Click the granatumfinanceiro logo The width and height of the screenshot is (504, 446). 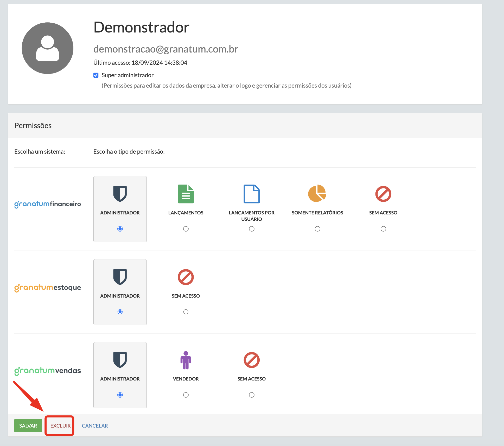(48, 204)
